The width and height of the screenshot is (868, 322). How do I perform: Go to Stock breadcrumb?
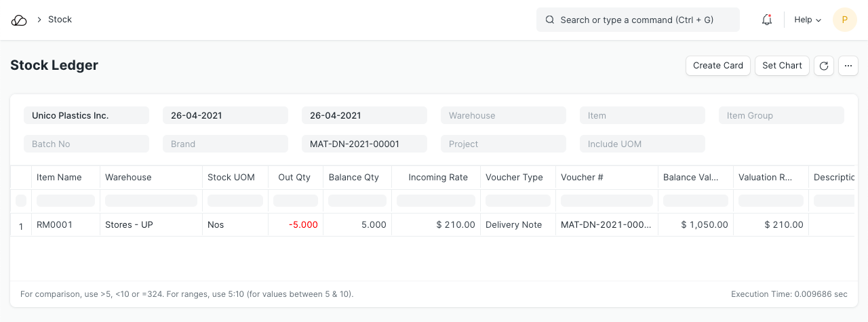60,20
